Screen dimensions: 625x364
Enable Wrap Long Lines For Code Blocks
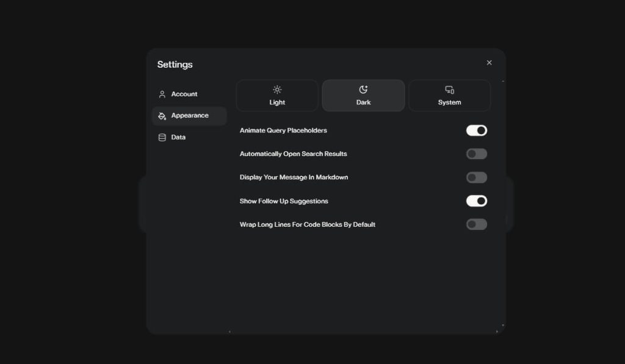(477, 224)
